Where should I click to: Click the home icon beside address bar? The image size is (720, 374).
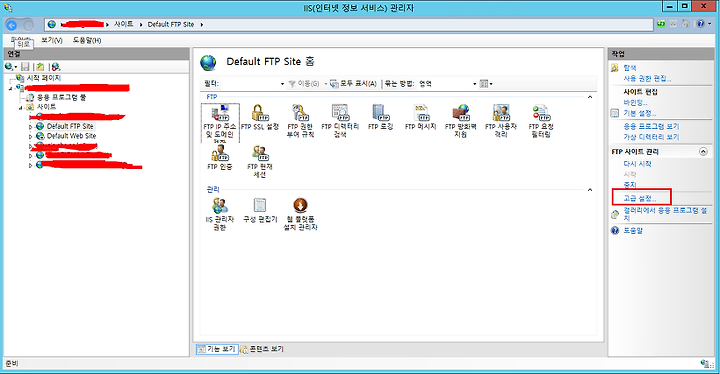click(686, 24)
